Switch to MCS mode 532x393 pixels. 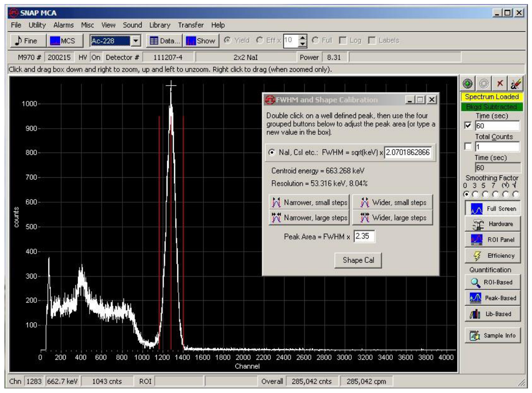pyautogui.click(x=65, y=41)
